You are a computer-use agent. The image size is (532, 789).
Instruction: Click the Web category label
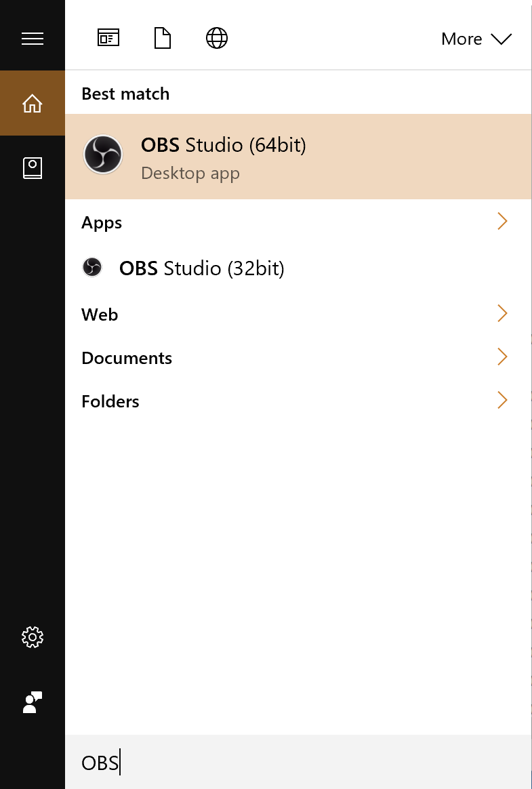100,315
